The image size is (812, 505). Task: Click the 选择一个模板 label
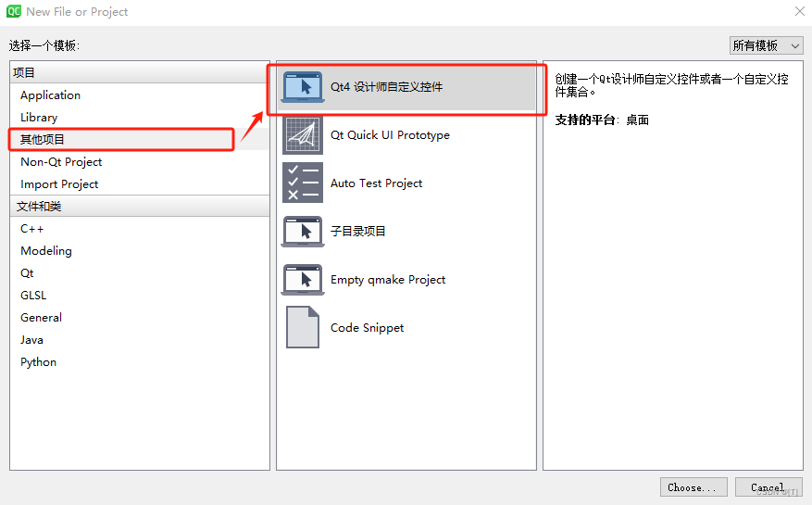click(x=44, y=45)
